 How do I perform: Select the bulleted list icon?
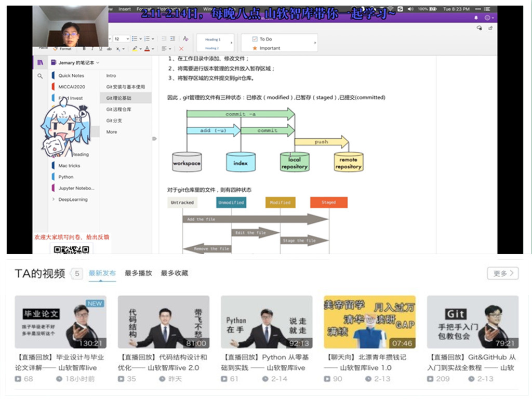tap(135, 38)
